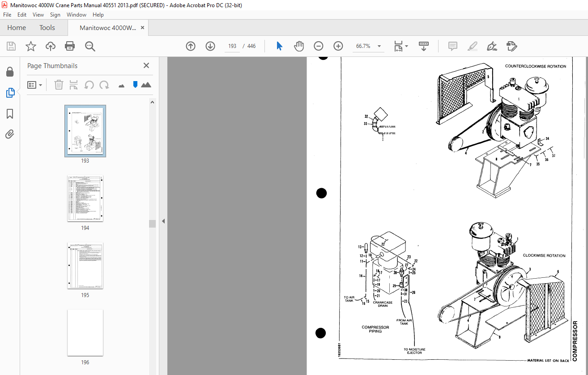This screenshot has height=375, width=588.
Task: Open the thumbnails options dropdown menu
Action: [x=34, y=85]
